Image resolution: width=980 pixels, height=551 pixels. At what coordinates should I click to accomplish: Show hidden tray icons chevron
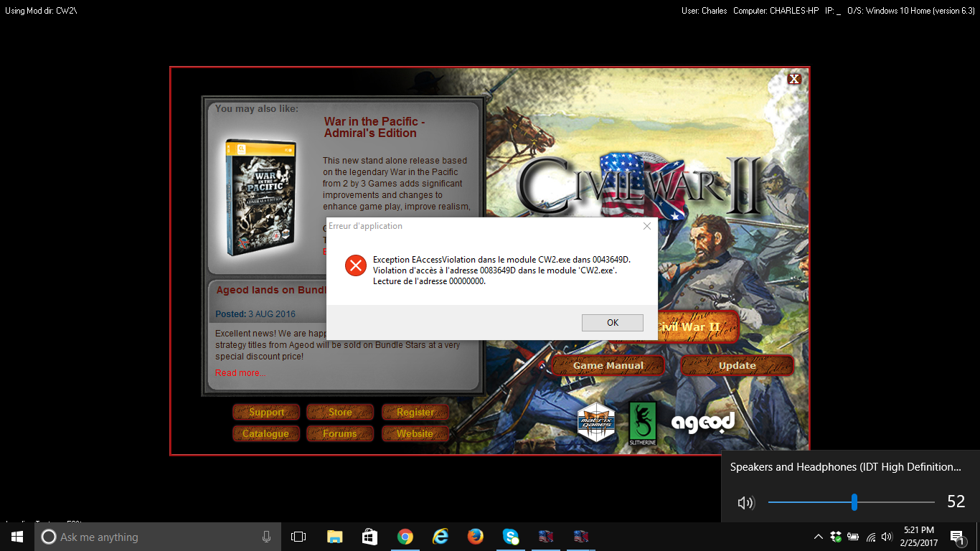(818, 537)
